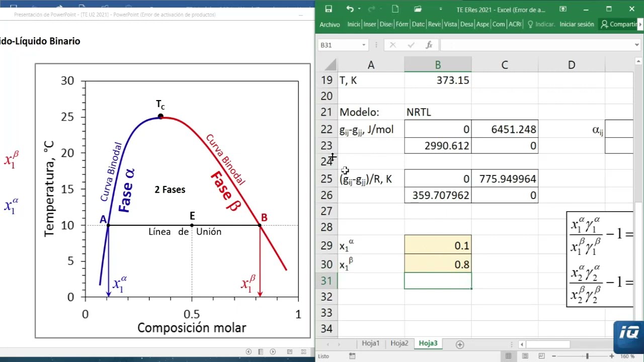Open Customize Quick Access Toolbar dropdown
Image resolution: width=644 pixels, height=362 pixels.
tap(440, 9)
